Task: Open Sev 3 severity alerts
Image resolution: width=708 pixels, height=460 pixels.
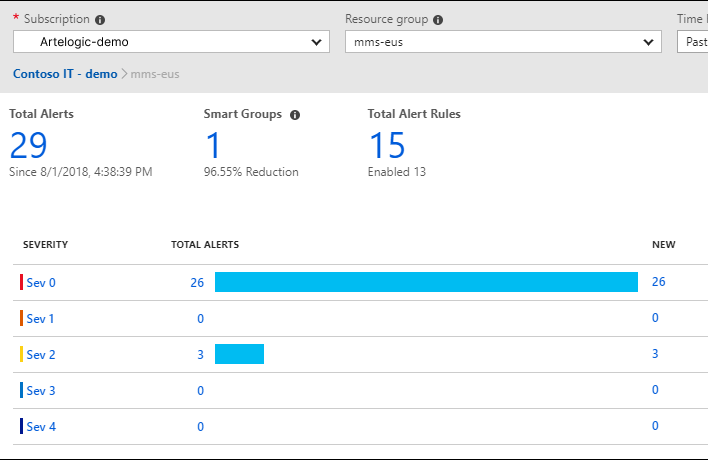Action: click(41, 391)
